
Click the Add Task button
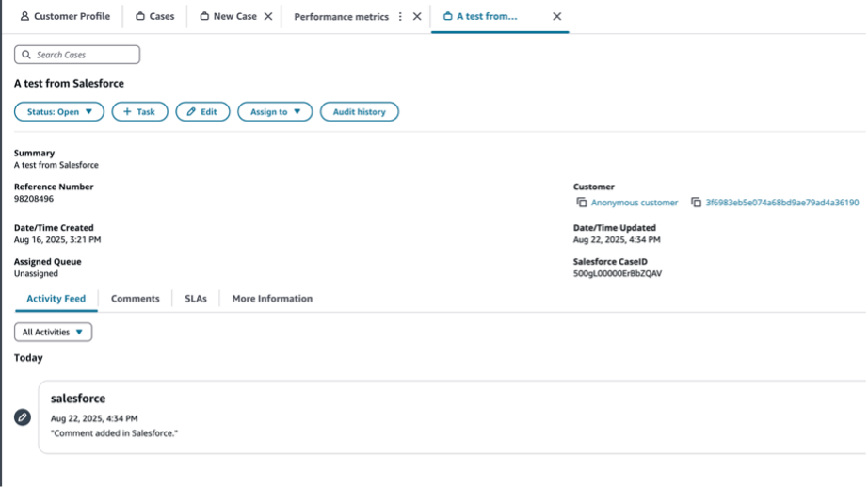(139, 112)
